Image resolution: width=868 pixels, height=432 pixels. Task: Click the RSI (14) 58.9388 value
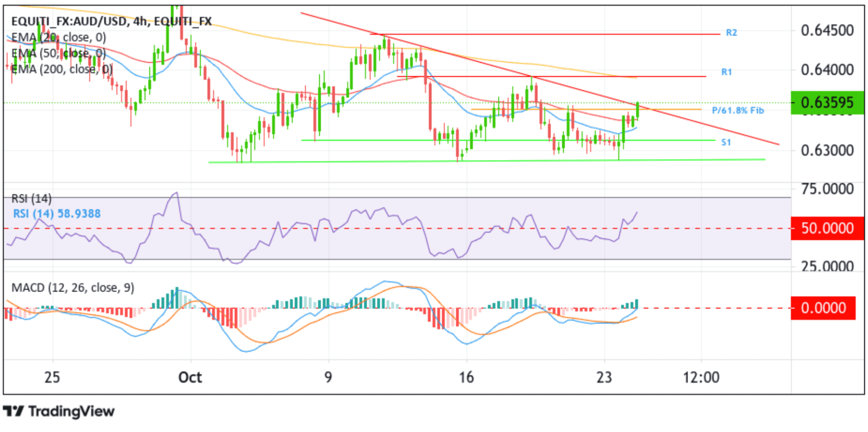[x=57, y=214]
